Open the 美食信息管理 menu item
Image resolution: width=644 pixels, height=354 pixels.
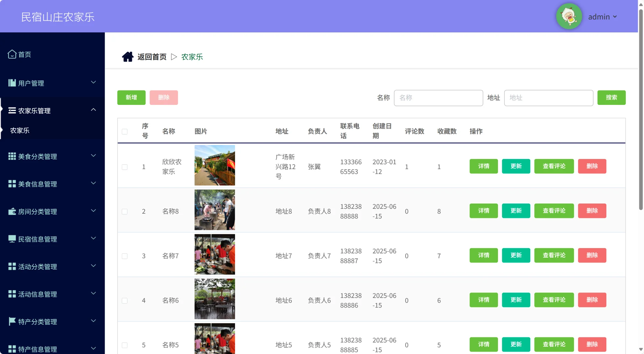[38, 184]
